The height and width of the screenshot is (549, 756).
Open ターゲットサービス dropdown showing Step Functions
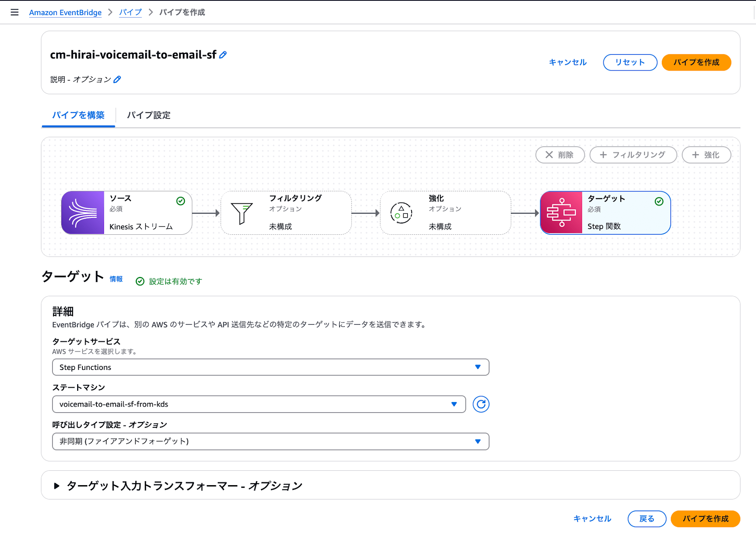(x=271, y=367)
